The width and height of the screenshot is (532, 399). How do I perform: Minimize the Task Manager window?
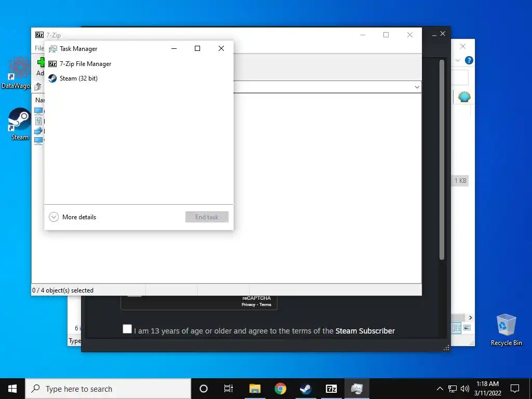tap(174, 48)
